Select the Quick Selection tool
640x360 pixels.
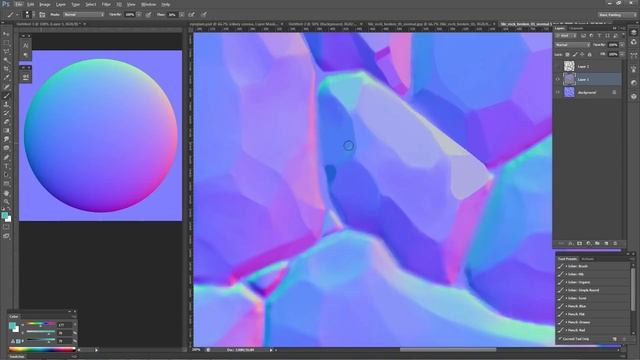point(6,60)
